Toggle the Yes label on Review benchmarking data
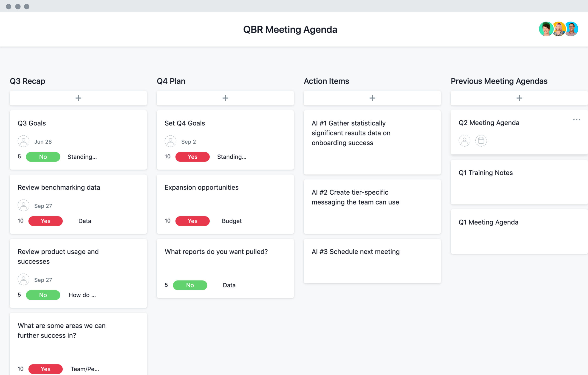Screen dimensions: 588x375 click(x=46, y=221)
